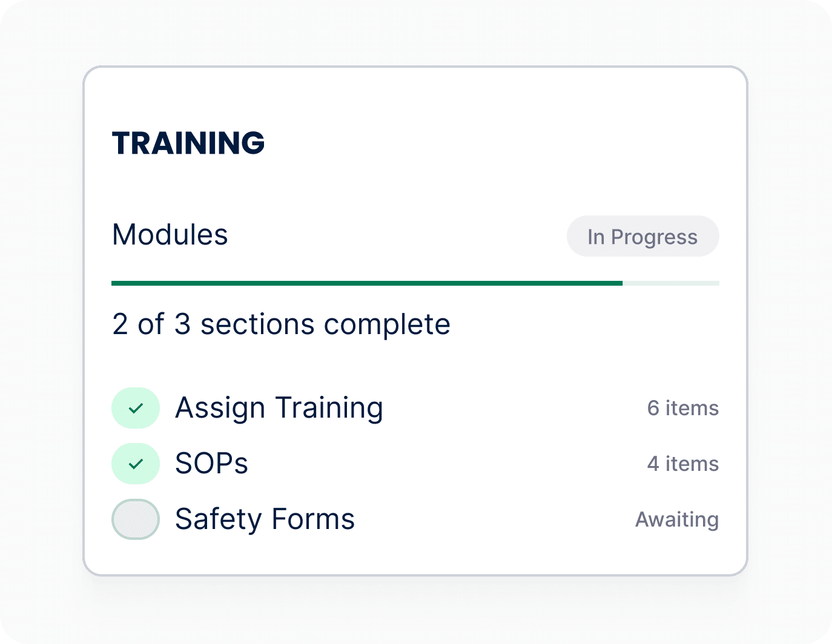The width and height of the screenshot is (832, 644).
Task: Toggle the Safety Forms empty status circle
Action: [x=136, y=519]
